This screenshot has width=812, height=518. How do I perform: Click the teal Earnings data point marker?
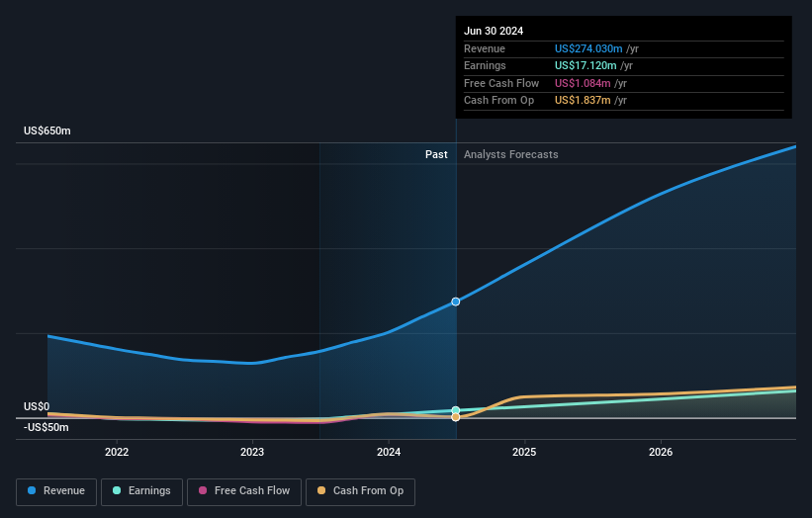(x=456, y=410)
